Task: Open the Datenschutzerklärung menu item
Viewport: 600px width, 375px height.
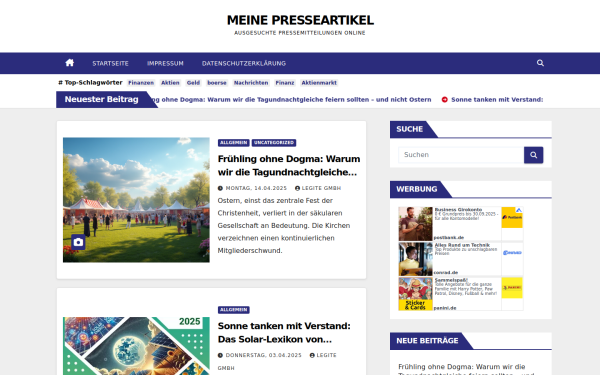Action: [x=244, y=64]
